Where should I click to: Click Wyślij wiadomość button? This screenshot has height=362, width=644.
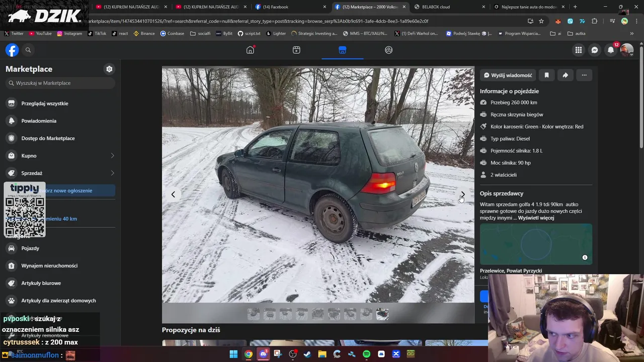point(508,75)
